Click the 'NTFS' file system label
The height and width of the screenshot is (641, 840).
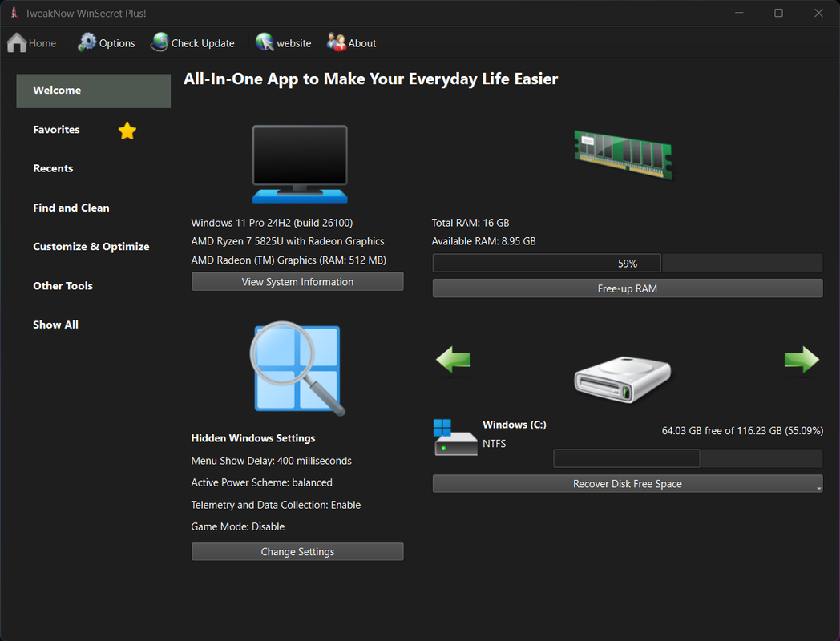494,444
